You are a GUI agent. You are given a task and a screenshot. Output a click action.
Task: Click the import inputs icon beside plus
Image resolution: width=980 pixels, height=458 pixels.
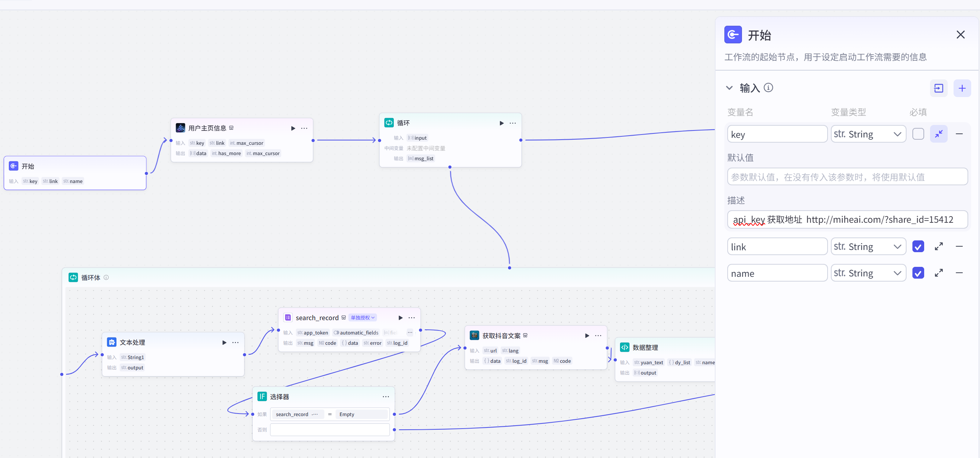click(x=938, y=88)
